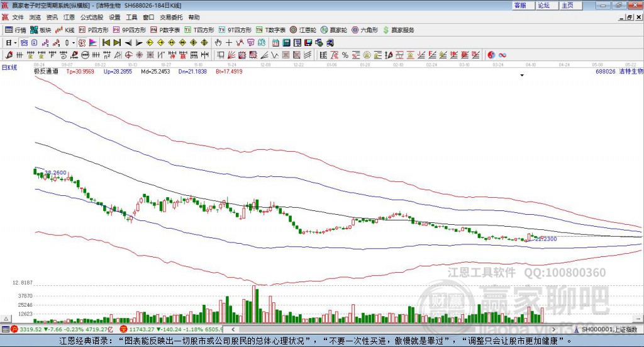Open the 赢家轮 wheel tool
This screenshot has height=347, width=644.
click(x=334, y=30)
